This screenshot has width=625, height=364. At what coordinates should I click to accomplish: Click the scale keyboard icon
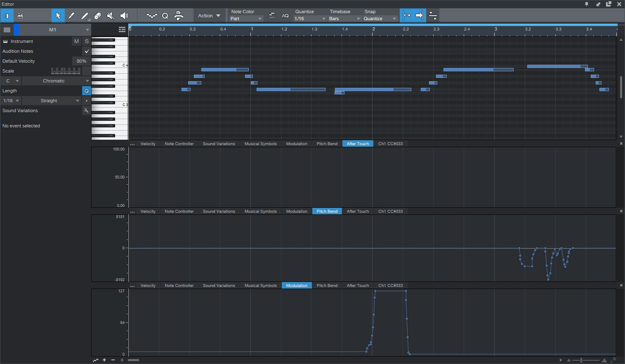(66, 71)
